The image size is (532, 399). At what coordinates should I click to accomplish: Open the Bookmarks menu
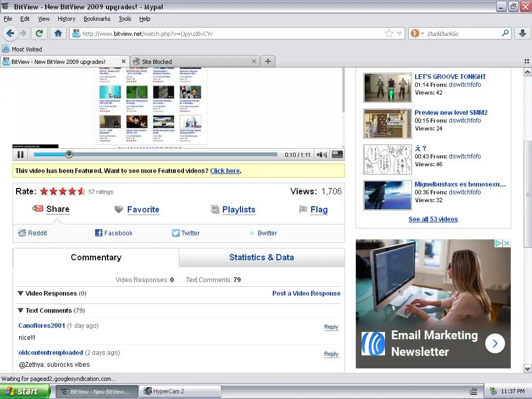tap(97, 19)
